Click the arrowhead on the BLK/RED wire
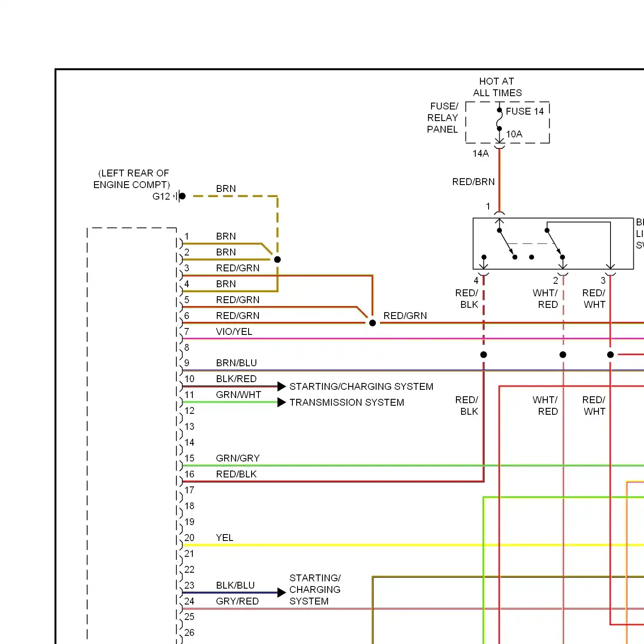Viewport: 644px width, 644px height. 282,386
